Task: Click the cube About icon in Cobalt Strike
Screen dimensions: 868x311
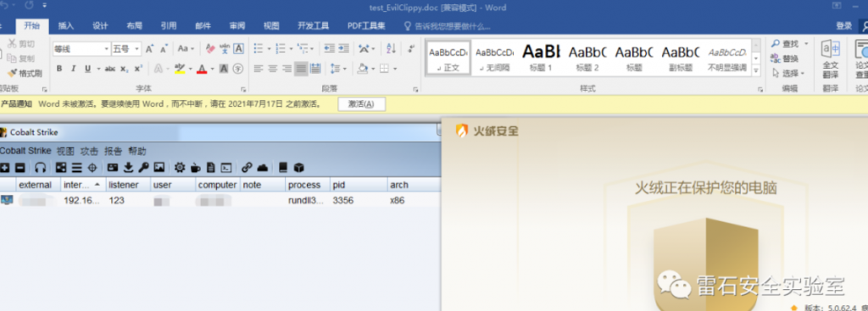Action: [299, 167]
